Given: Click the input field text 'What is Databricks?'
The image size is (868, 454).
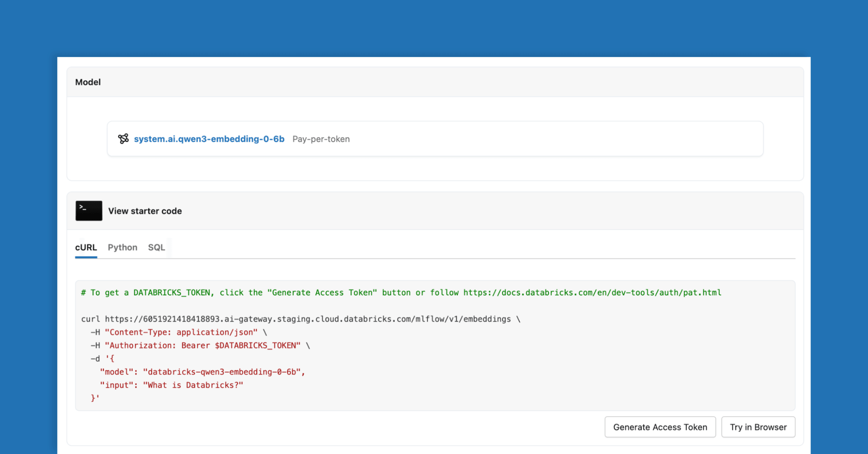Looking at the screenshot, I should click(193, 385).
